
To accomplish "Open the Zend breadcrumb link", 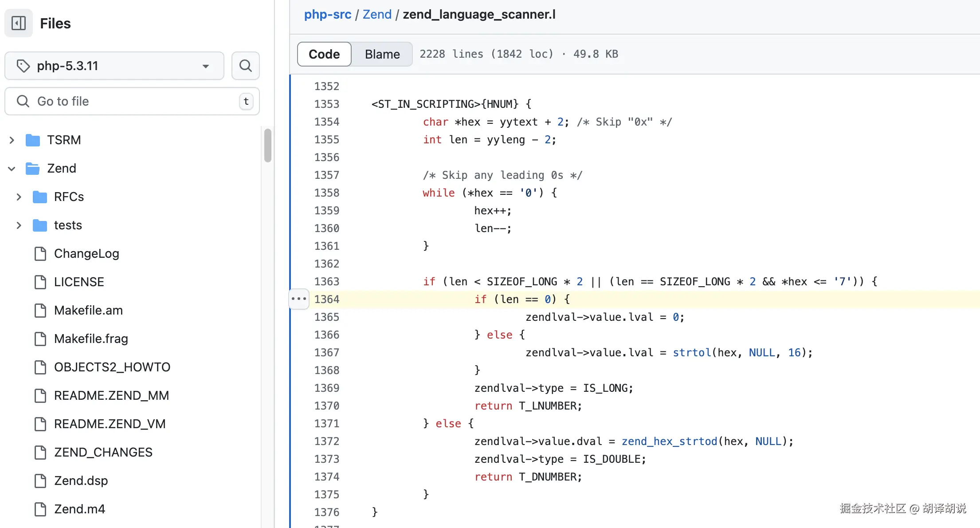I will coord(377,14).
